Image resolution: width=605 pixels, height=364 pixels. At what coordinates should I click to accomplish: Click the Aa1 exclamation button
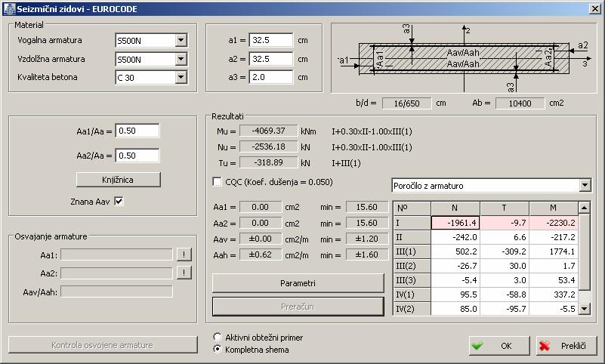[184, 254]
